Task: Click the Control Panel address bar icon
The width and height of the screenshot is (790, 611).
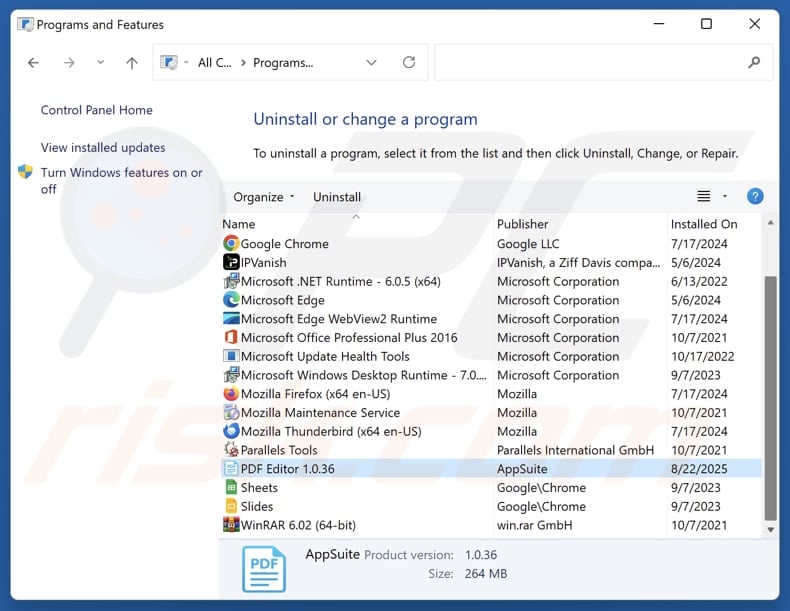Action: [168, 62]
